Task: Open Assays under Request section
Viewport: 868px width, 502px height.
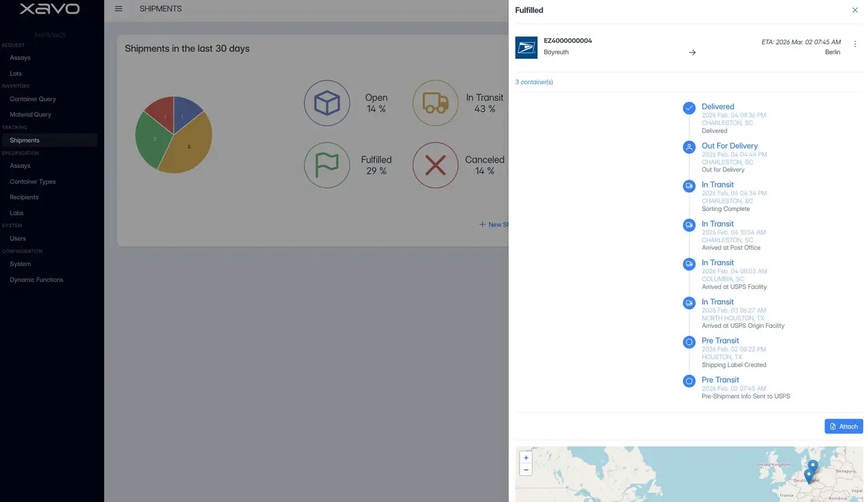Action: (20, 58)
